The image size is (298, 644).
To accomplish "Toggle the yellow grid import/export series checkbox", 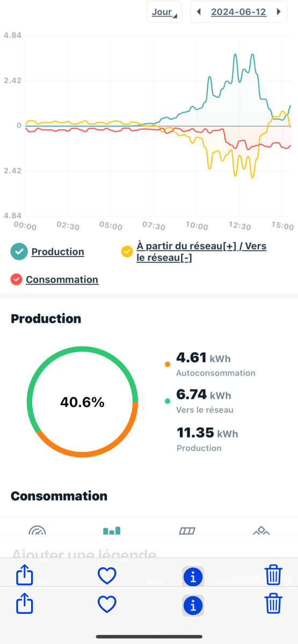I will 127,251.
